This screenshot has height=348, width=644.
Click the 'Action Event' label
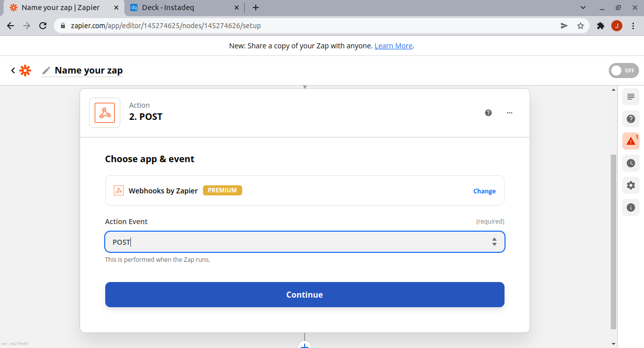[126, 222]
